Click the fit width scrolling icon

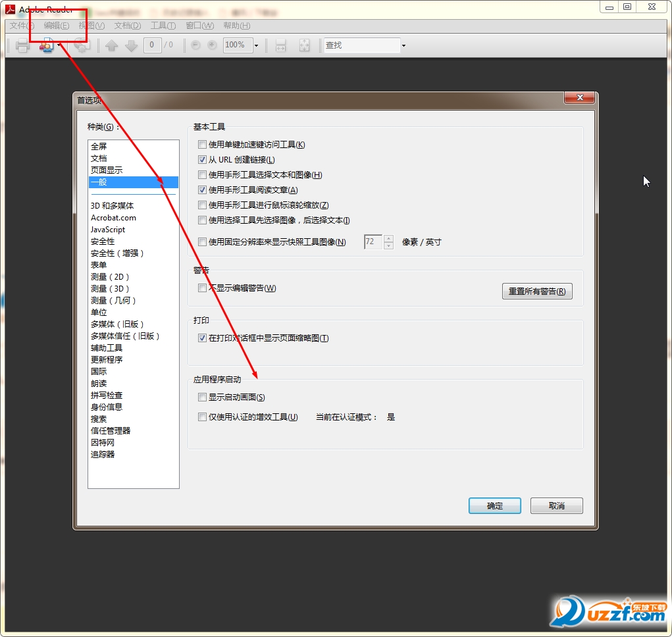[281, 45]
